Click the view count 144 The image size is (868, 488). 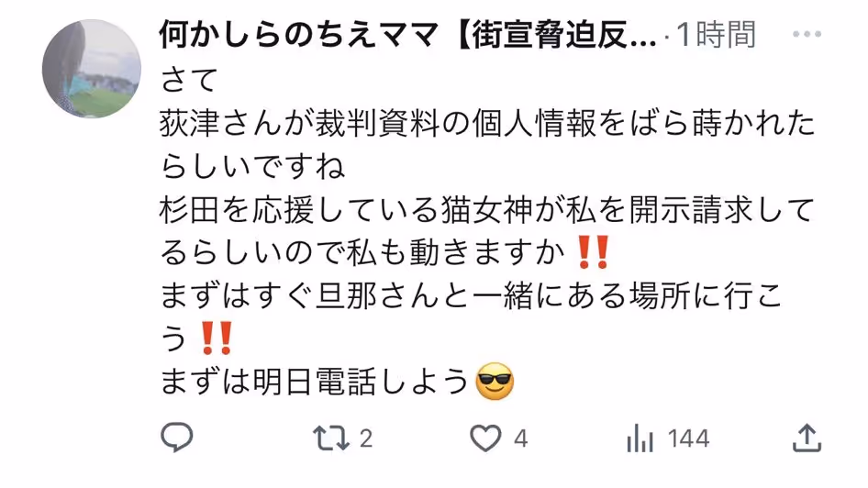pyautogui.click(x=689, y=438)
